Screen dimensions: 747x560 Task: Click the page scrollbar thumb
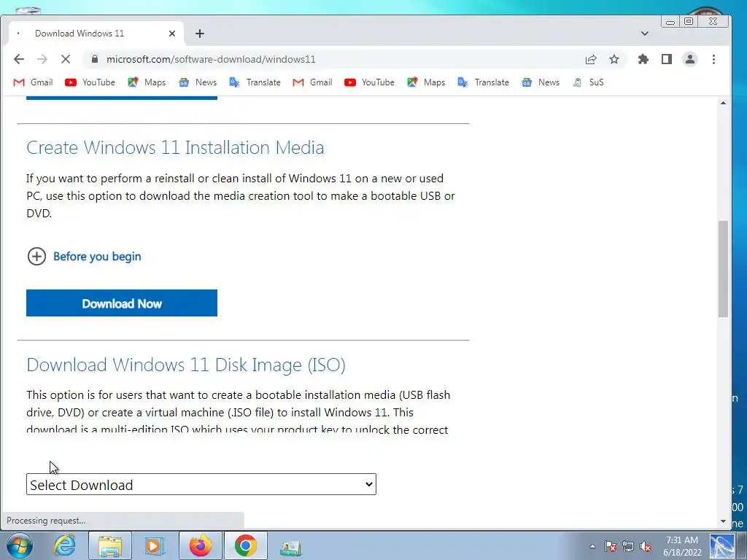pyautogui.click(x=723, y=268)
